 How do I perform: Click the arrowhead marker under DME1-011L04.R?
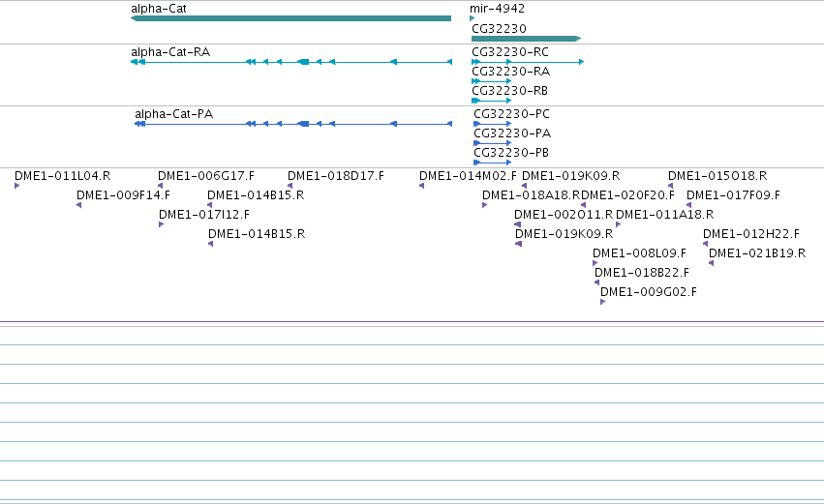[x=16, y=186]
